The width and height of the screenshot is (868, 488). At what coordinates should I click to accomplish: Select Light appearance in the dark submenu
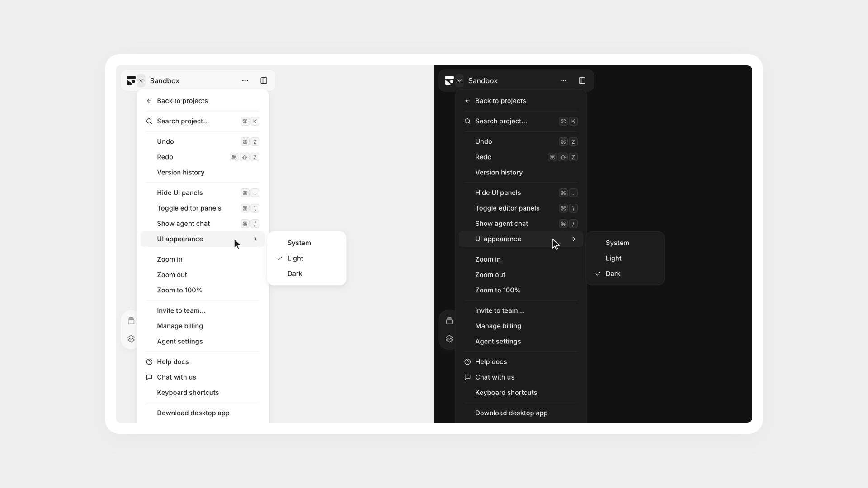click(x=625, y=258)
